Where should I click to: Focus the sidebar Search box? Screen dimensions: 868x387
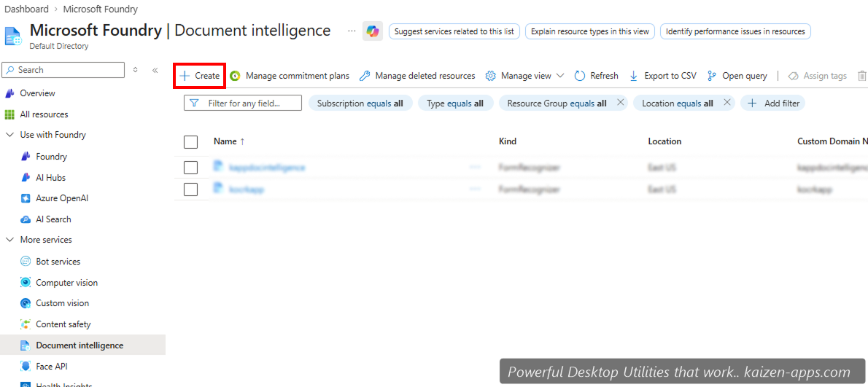click(x=63, y=70)
